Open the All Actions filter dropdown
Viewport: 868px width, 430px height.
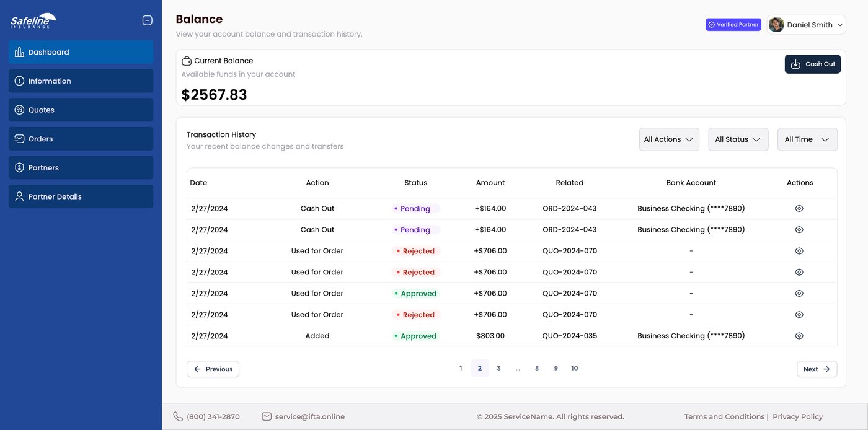(x=669, y=139)
